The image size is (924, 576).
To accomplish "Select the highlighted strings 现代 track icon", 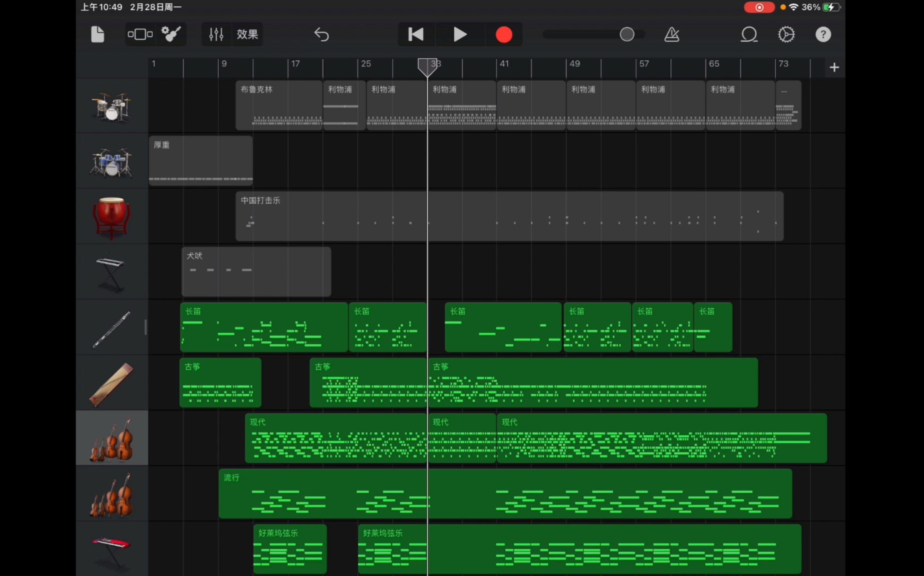I will coord(112,439).
